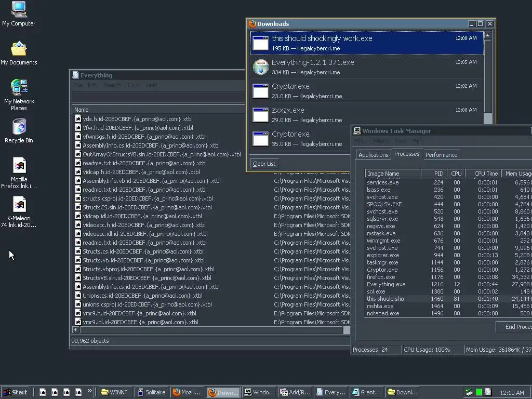
Task: Open the Search menu in the Everything window
Action: (x=112, y=85)
